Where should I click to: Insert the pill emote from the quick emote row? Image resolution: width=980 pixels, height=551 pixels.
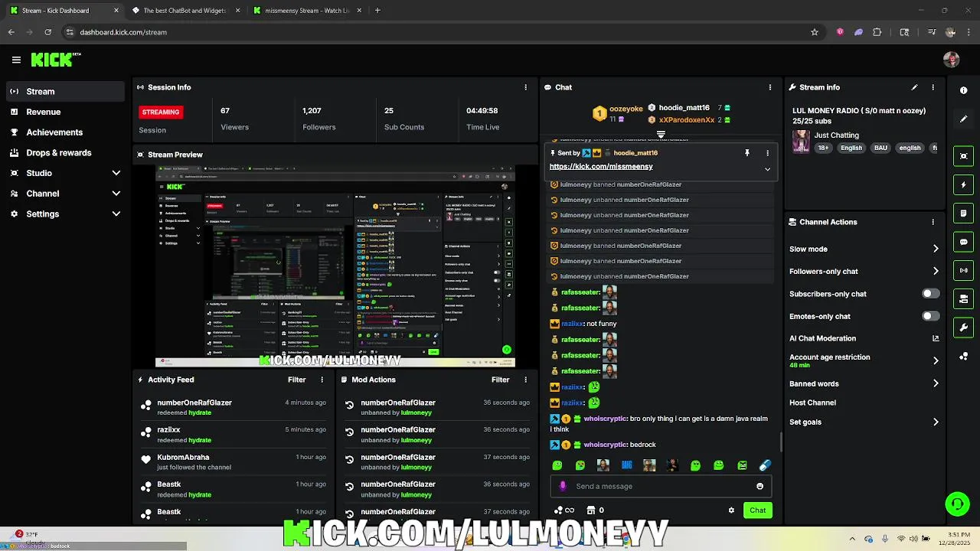pyautogui.click(x=765, y=465)
